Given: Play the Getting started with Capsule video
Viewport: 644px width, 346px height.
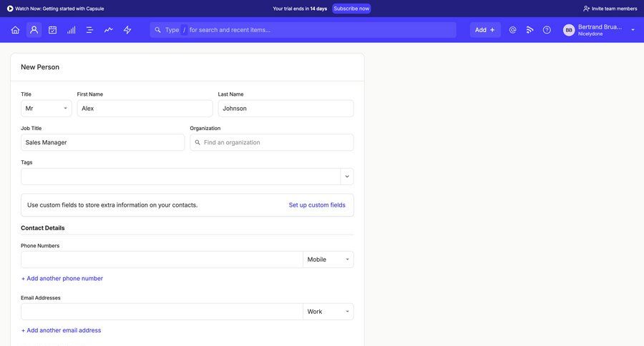Looking at the screenshot, I should [x=10, y=9].
